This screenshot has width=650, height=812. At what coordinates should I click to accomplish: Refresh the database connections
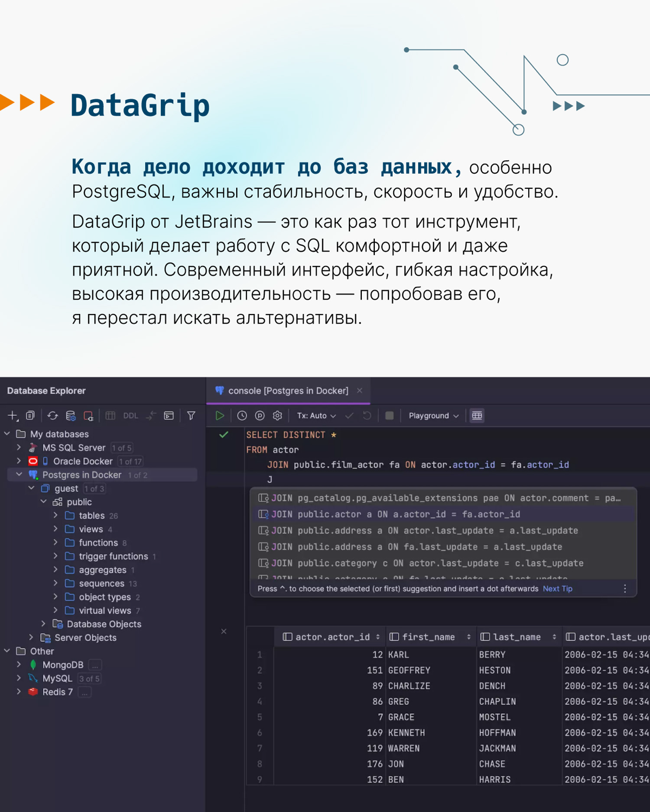pyautogui.click(x=52, y=415)
